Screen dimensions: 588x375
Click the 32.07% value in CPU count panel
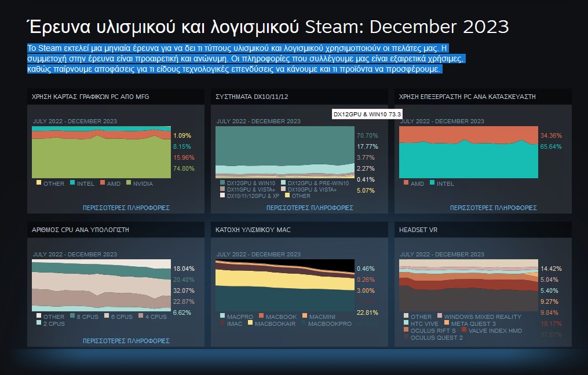coord(184,291)
